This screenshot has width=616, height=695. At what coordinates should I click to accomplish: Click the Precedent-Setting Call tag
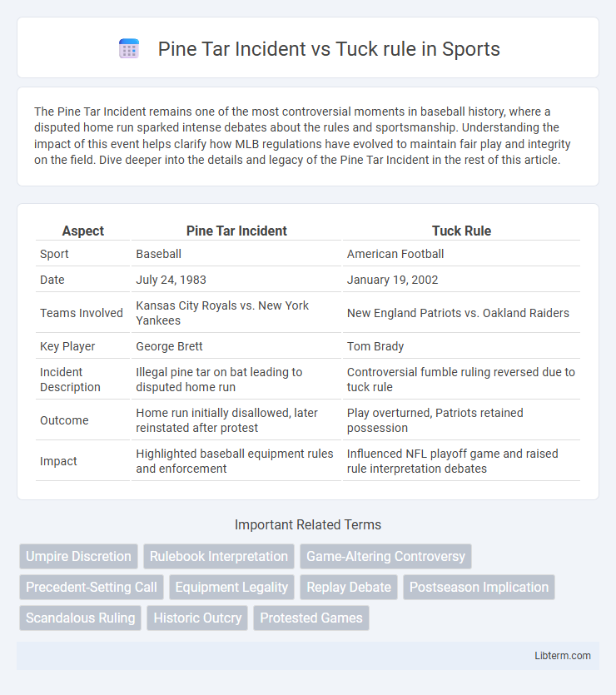[92, 587]
